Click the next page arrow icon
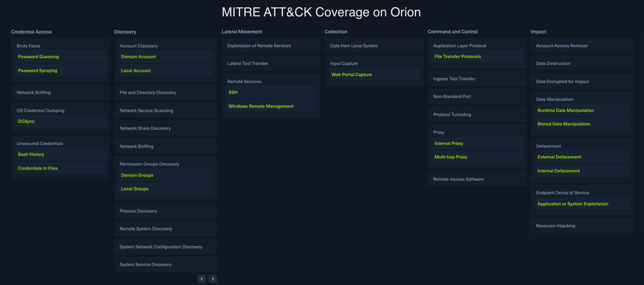Screen dimensions: 644x285 213,279
